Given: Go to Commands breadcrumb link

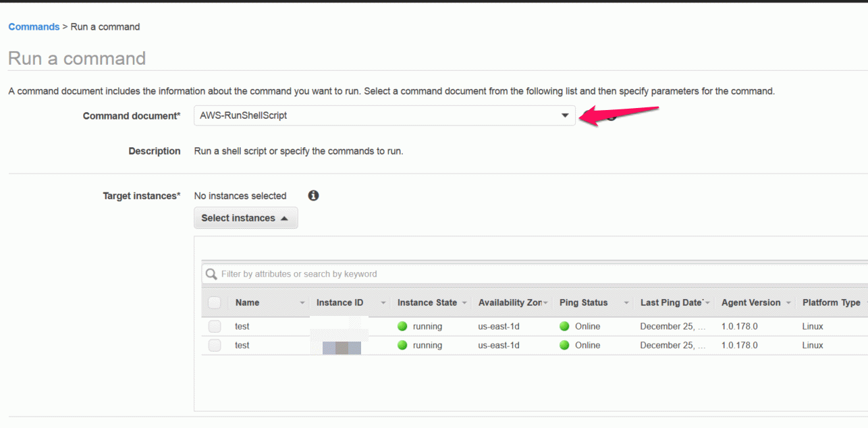Looking at the screenshot, I should click(x=34, y=27).
